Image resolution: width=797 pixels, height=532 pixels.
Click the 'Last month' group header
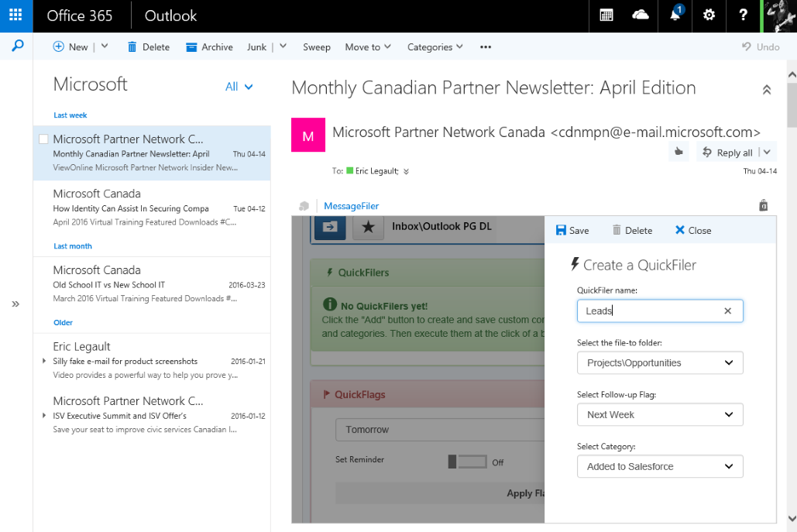pyautogui.click(x=73, y=246)
